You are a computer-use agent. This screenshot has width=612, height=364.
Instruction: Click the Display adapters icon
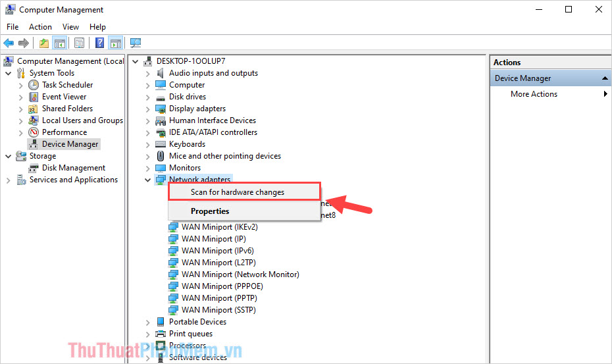(x=161, y=109)
